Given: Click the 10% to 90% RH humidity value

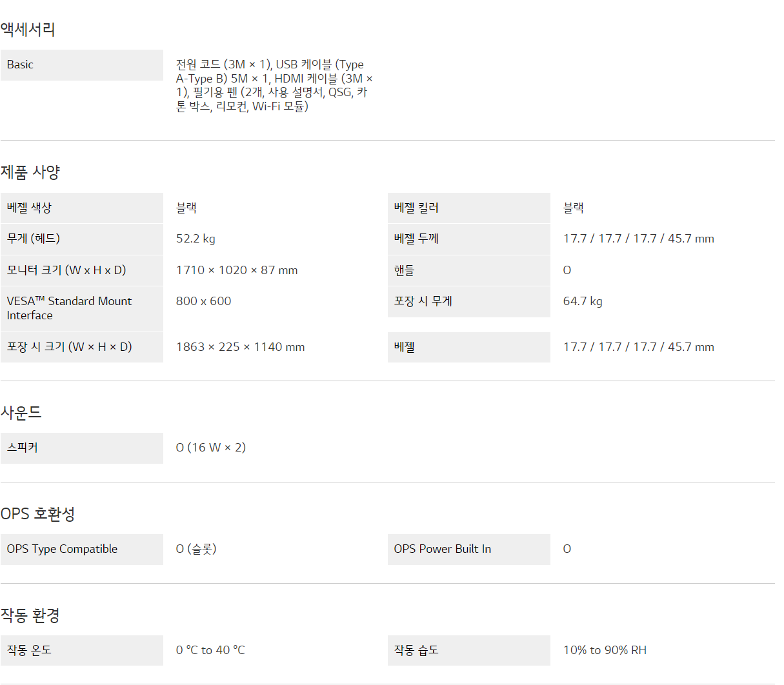Looking at the screenshot, I should point(605,650).
